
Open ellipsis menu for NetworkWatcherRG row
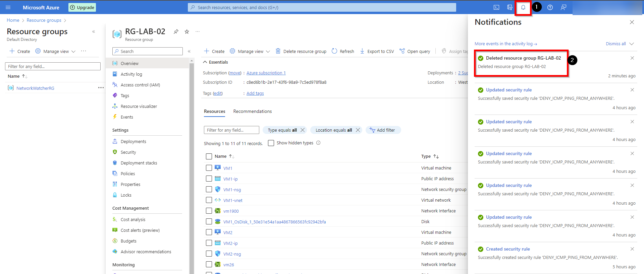(101, 88)
